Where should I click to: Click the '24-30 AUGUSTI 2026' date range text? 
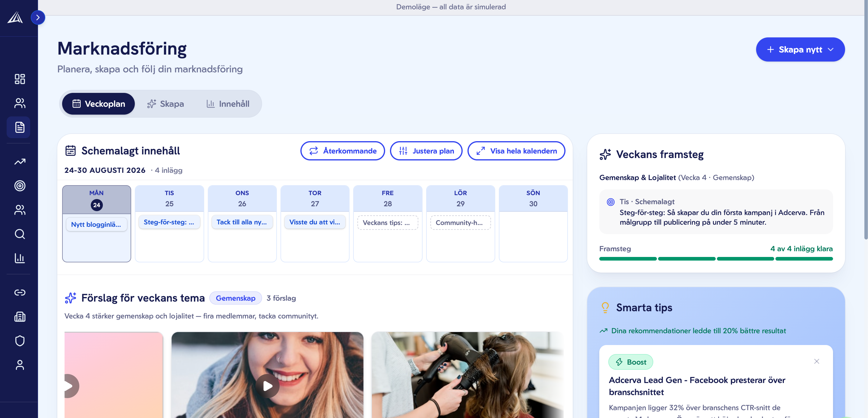click(105, 170)
